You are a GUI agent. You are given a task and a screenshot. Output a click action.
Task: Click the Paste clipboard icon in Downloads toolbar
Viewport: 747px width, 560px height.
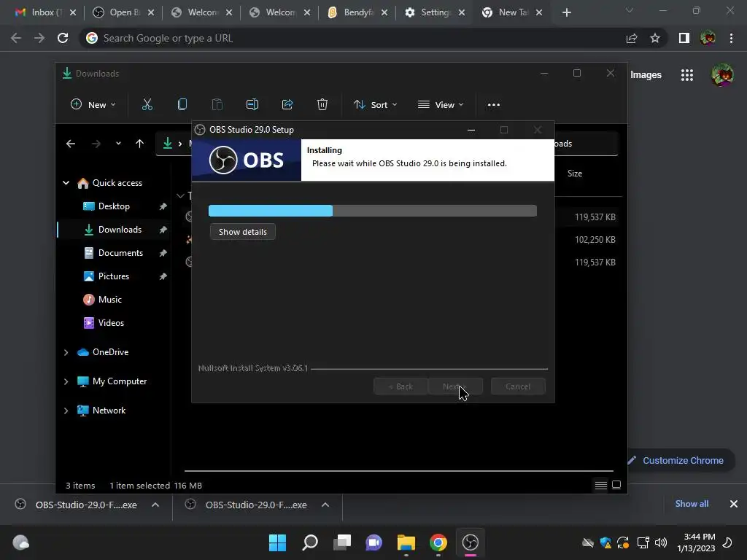click(x=217, y=105)
